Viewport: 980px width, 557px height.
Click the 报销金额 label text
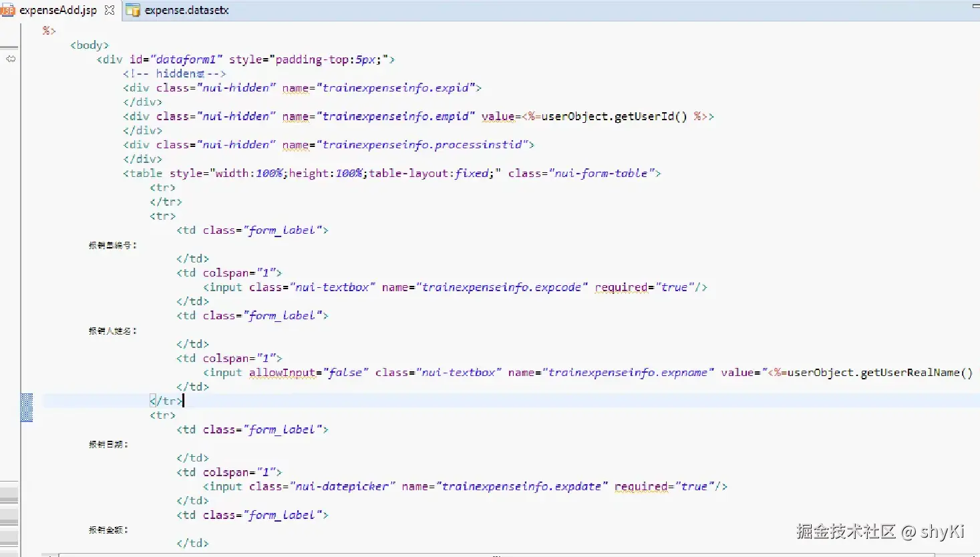click(108, 530)
